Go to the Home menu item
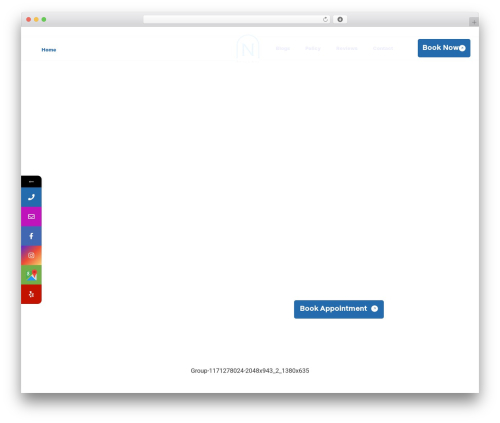The width and height of the screenshot is (500, 423). [49, 50]
